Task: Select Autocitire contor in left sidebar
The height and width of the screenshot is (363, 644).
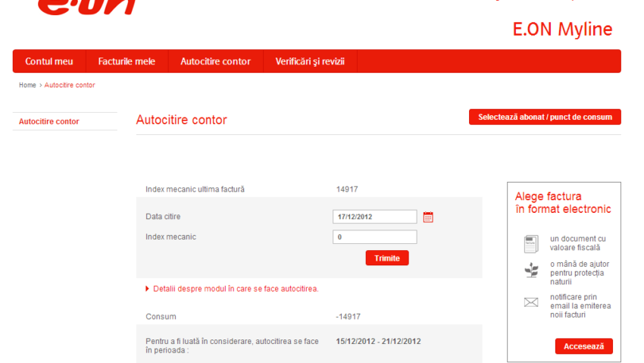Action: point(49,121)
